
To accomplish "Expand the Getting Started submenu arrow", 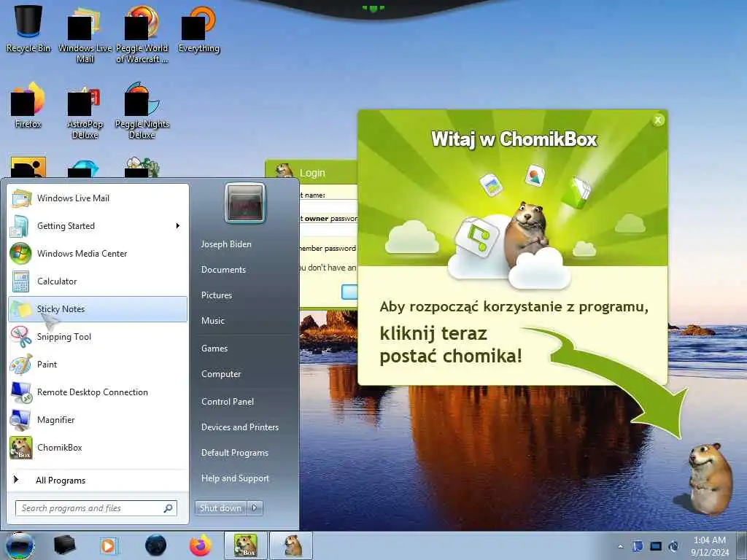I will tap(178, 226).
